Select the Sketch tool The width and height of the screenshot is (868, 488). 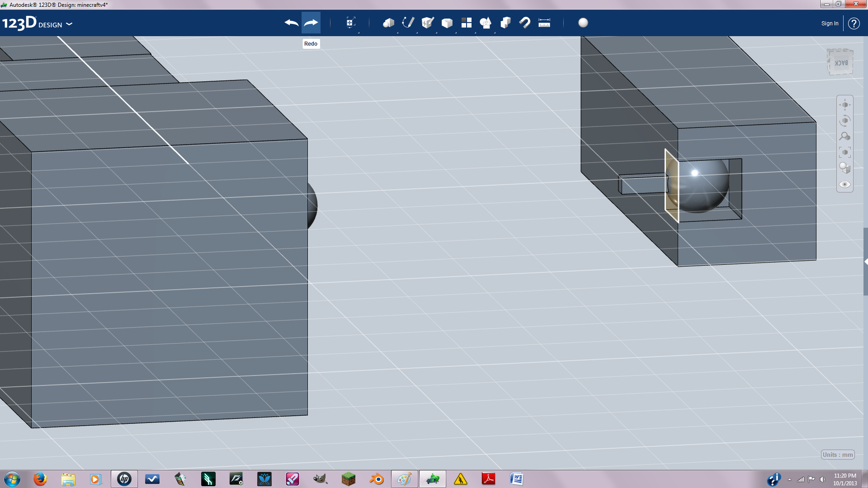pos(408,23)
